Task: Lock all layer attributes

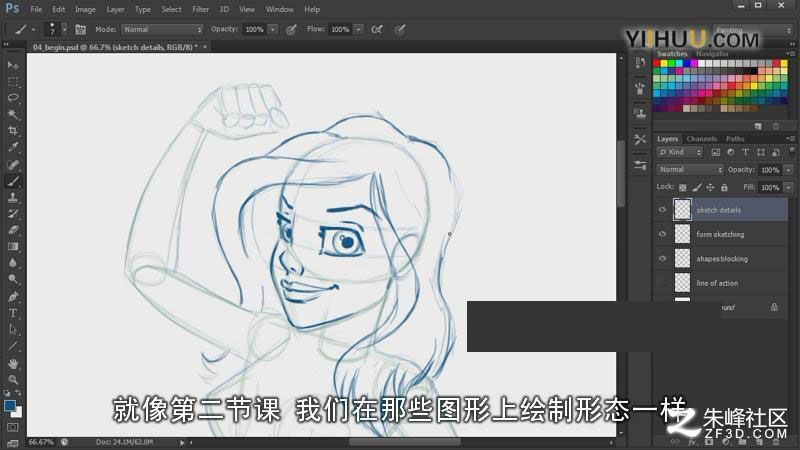Action: coord(724,187)
